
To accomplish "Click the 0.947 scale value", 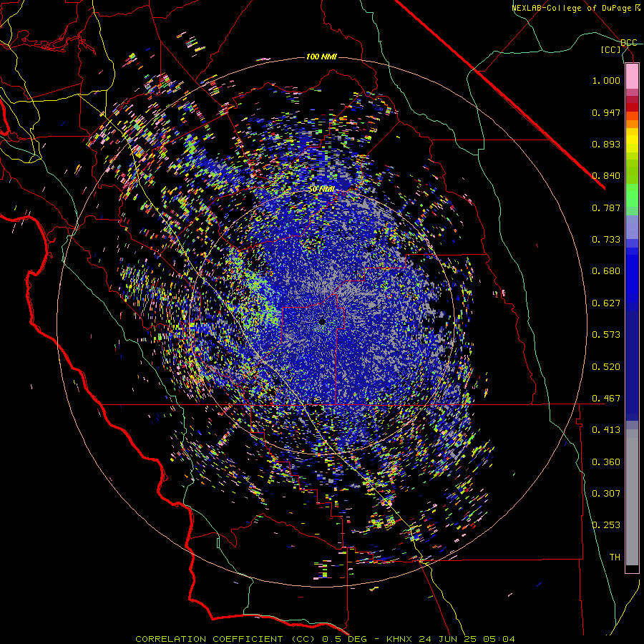I will pos(606,112).
